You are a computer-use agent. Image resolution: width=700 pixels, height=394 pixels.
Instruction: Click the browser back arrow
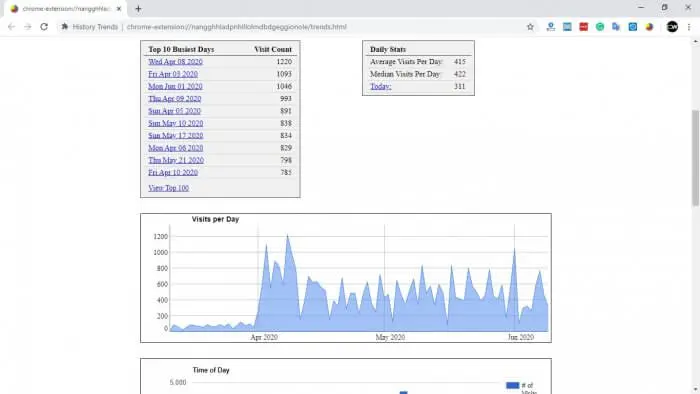click(12, 27)
